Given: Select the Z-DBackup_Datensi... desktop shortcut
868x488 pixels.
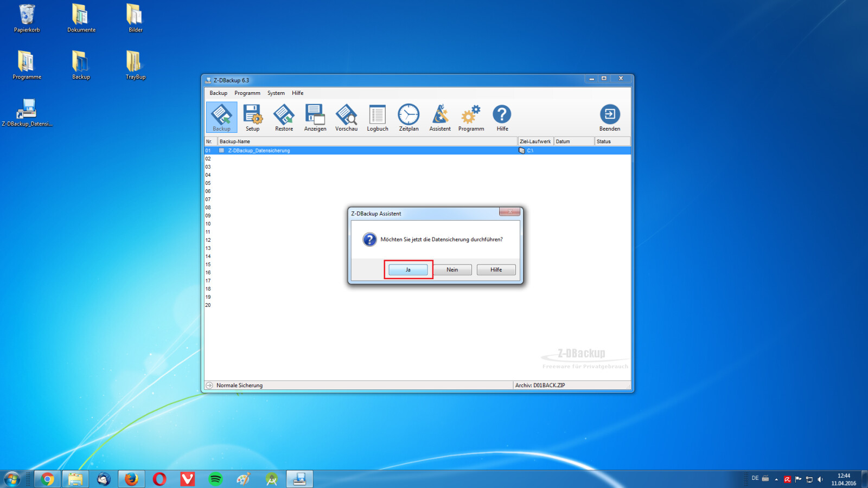Looking at the screenshot, I should click(x=27, y=112).
